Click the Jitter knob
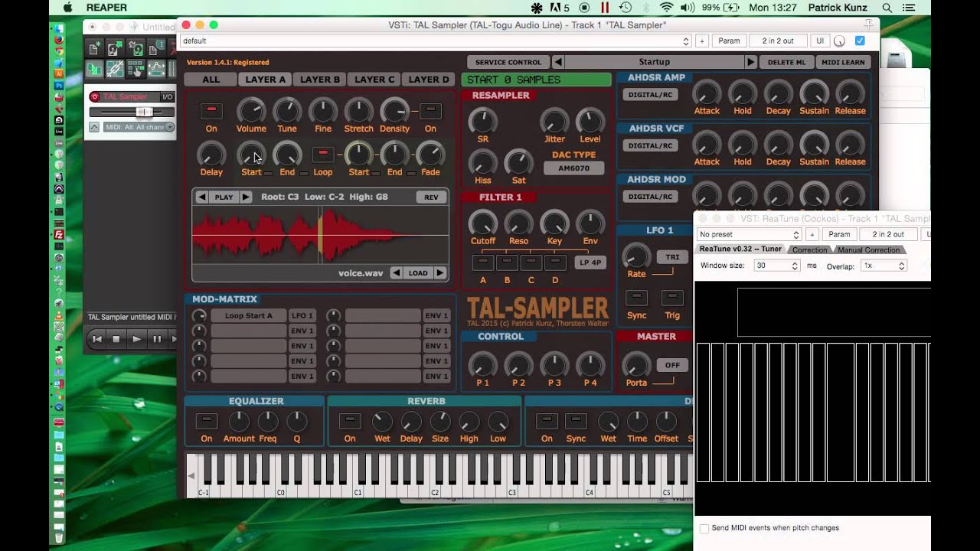The width and height of the screenshot is (980, 551). [554, 121]
